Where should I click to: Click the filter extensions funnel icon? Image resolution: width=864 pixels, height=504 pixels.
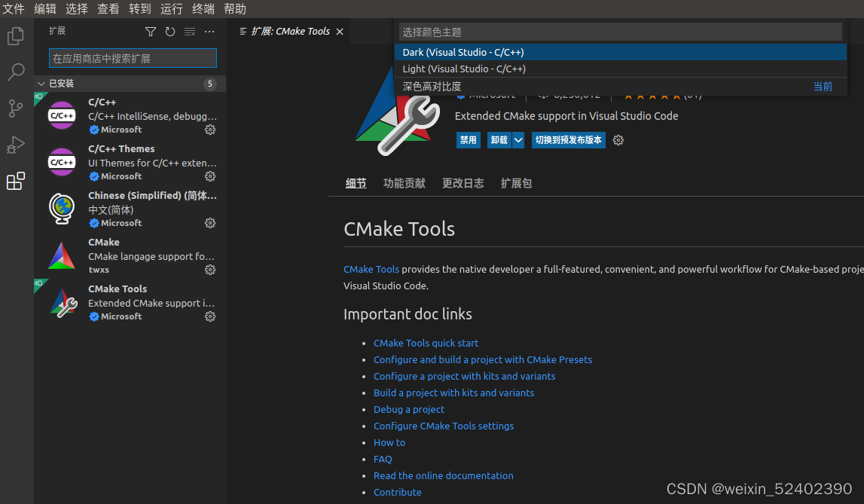(151, 32)
